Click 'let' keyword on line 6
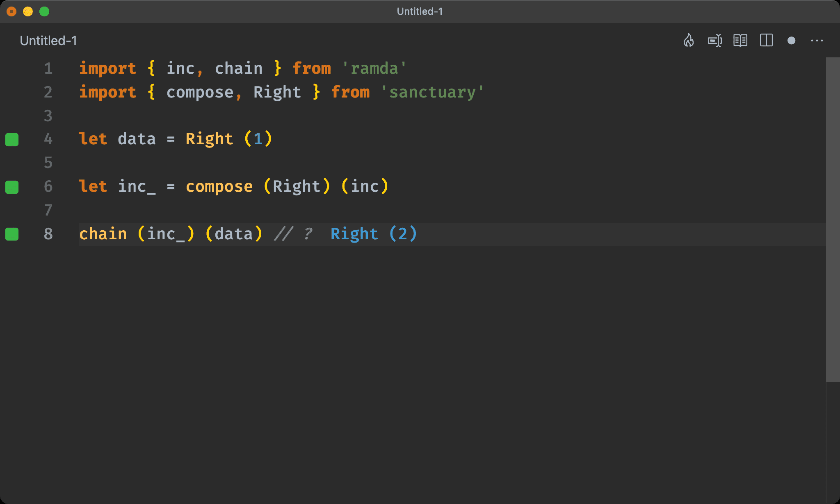 (x=93, y=187)
